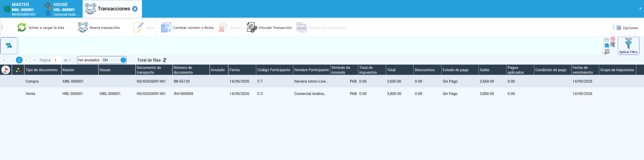Expand the tab overflow arrow at top right

pos(640,8)
